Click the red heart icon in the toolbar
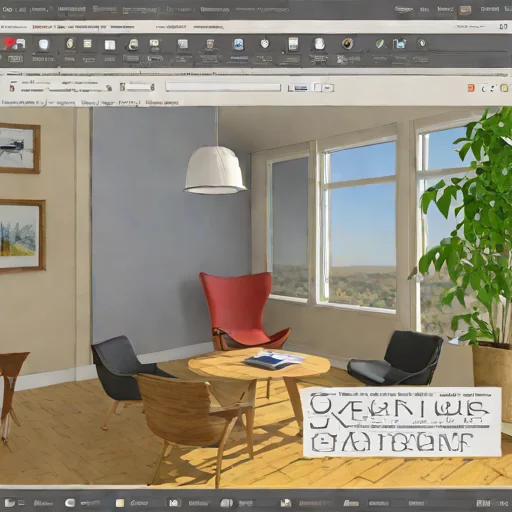This screenshot has height=512, width=512. pos(10,43)
